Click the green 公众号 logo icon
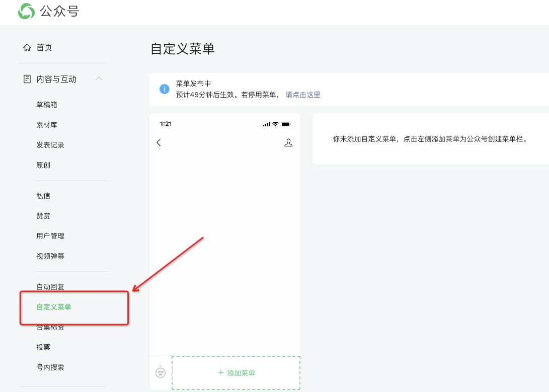The width and height of the screenshot is (549, 392). [27, 11]
